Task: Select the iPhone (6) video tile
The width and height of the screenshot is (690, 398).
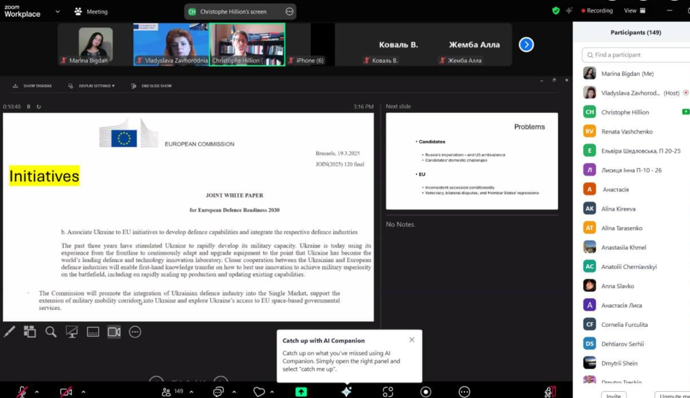Action: coord(310,44)
